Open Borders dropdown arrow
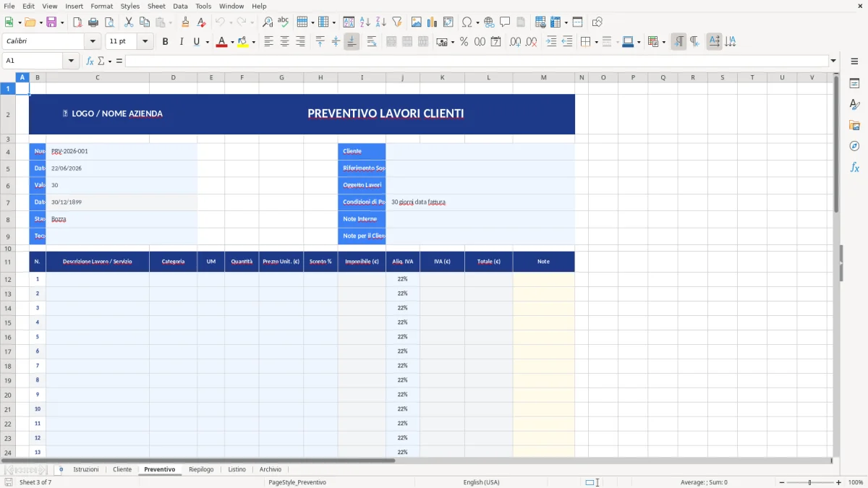Image resolution: width=868 pixels, height=488 pixels. (596, 43)
